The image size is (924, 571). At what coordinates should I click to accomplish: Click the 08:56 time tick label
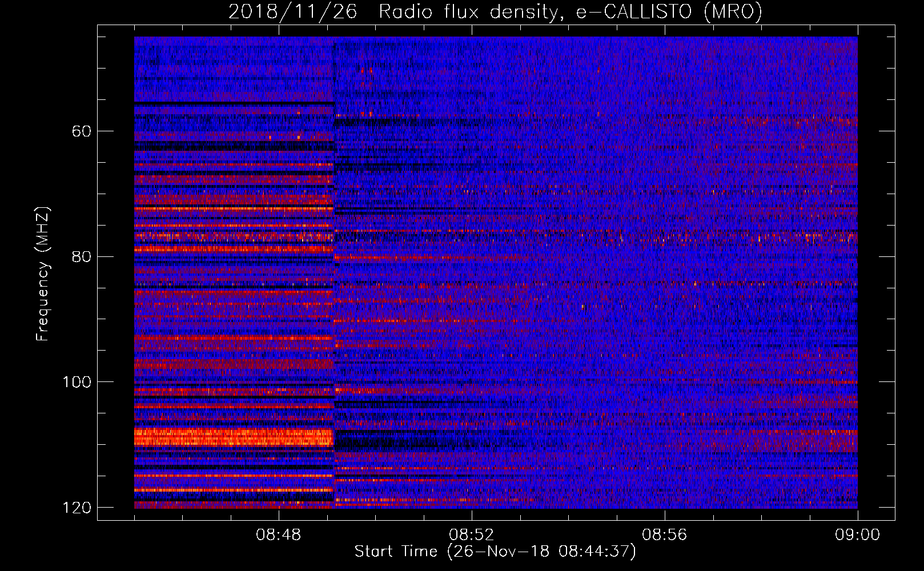[x=665, y=535]
